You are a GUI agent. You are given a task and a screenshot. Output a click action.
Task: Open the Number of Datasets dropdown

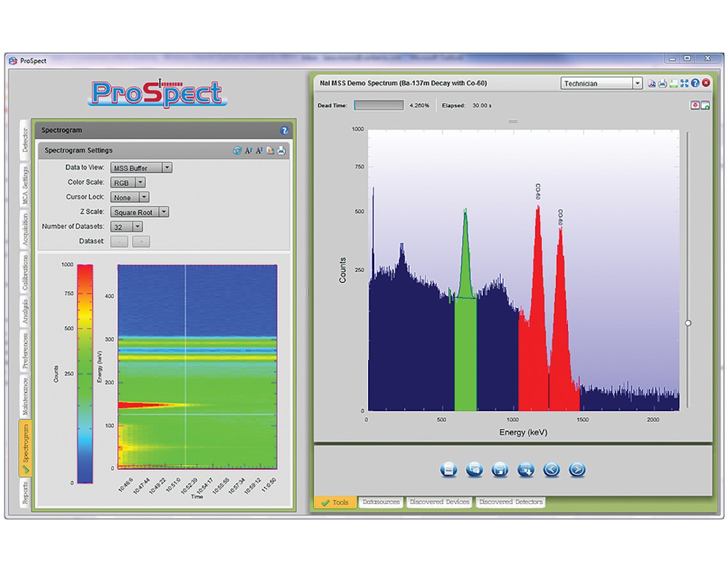pos(127,226)
